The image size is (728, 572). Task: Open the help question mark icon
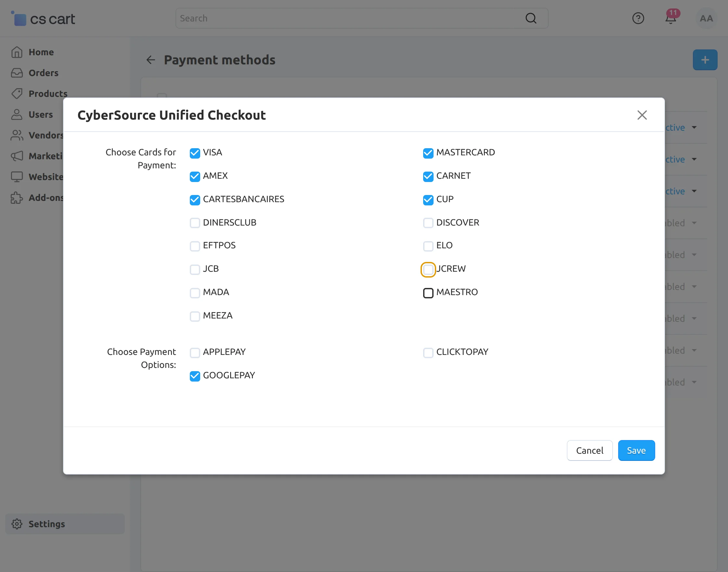pos(638,19)
